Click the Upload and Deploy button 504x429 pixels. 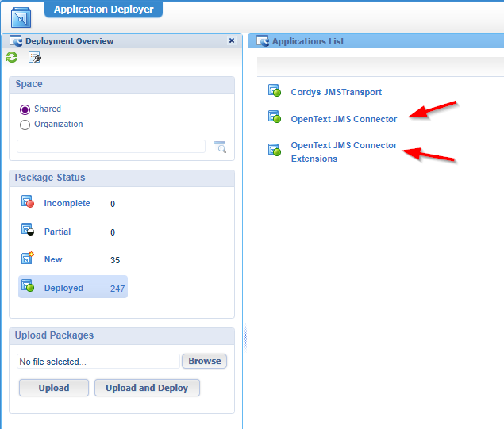coord(147,388)
